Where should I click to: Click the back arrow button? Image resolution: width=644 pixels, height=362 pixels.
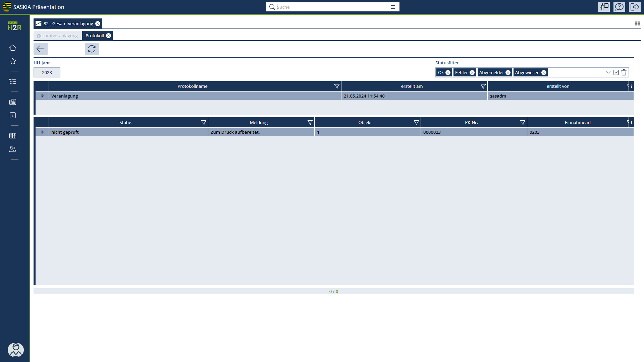tap(40, 49)
